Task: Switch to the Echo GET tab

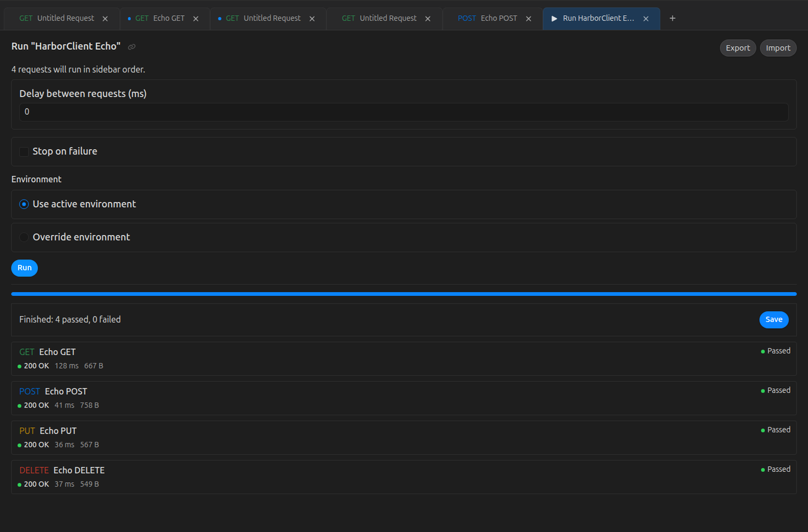Action: point(164,18)
